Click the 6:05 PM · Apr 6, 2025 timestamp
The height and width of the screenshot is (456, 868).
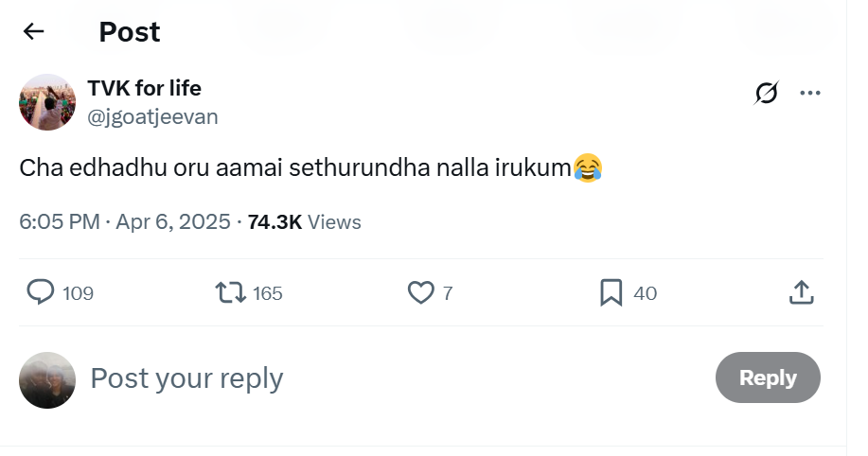pyautogui.click(x=125, y=221)
